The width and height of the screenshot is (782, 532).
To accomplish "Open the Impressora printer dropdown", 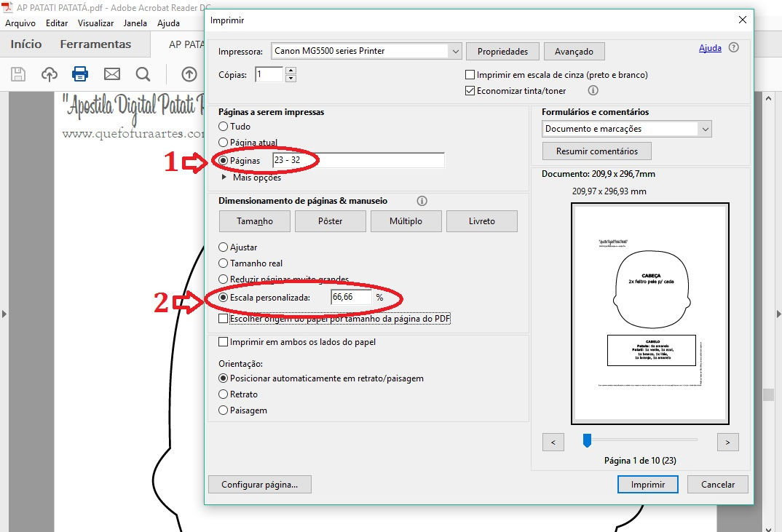I will (456, 52).
